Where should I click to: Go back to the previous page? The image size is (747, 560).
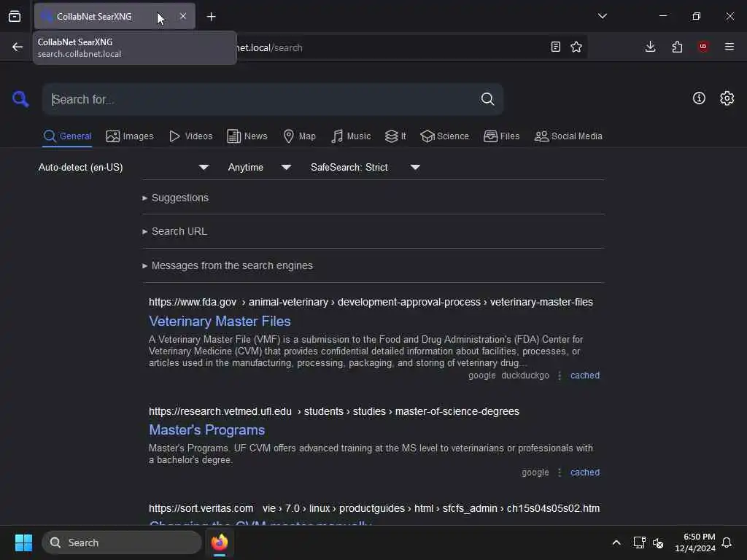click(18, 47)
